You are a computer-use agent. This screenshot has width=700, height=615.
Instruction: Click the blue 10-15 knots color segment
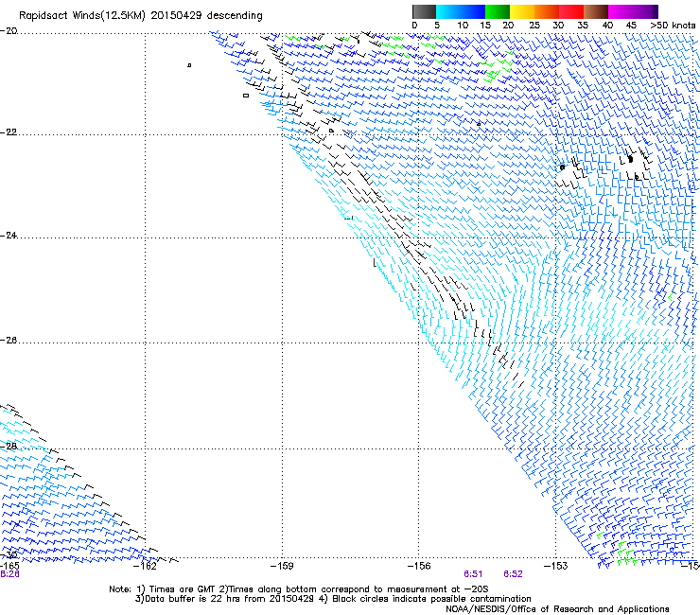(x=473, y=11)
